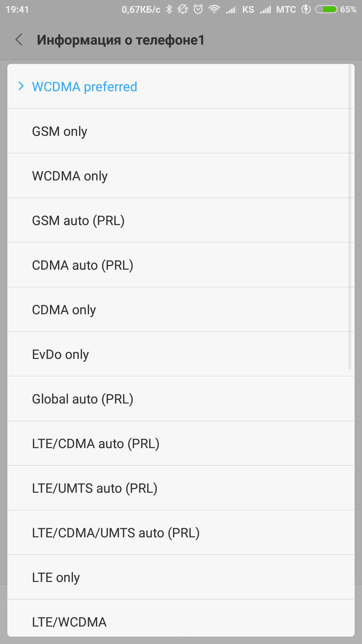Select the WCDMA preferred option

(84, 87)
